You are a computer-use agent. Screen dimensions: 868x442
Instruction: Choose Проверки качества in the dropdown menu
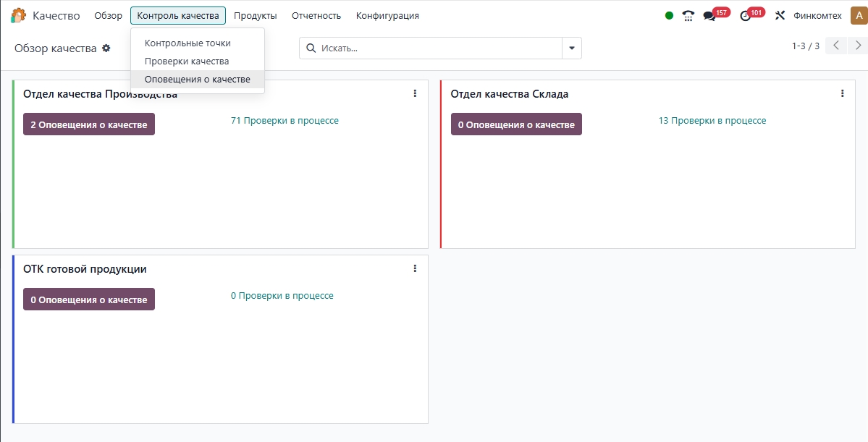[x=187, y=61]
